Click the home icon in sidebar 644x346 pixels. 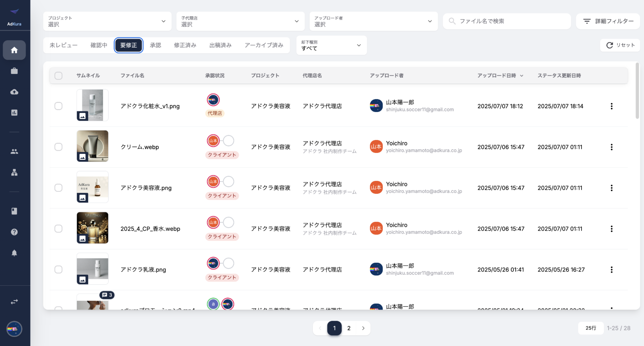coord(14,50)
